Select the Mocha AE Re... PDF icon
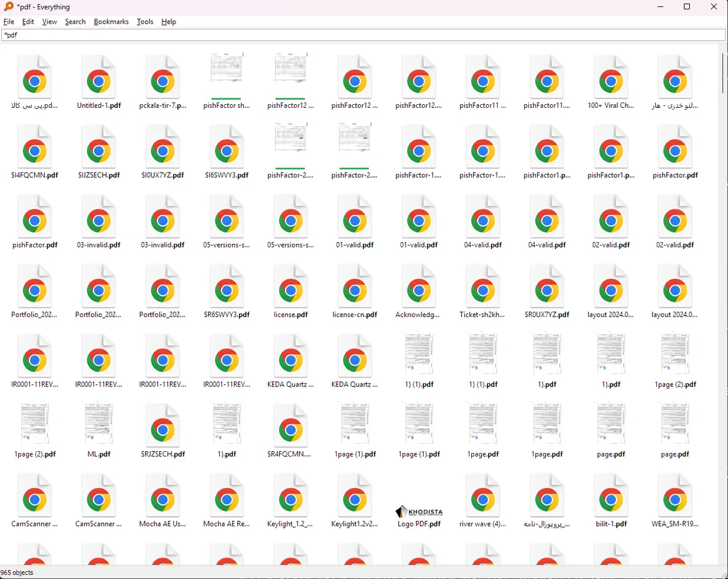This screenshot has width=728, height=579. 227,495
